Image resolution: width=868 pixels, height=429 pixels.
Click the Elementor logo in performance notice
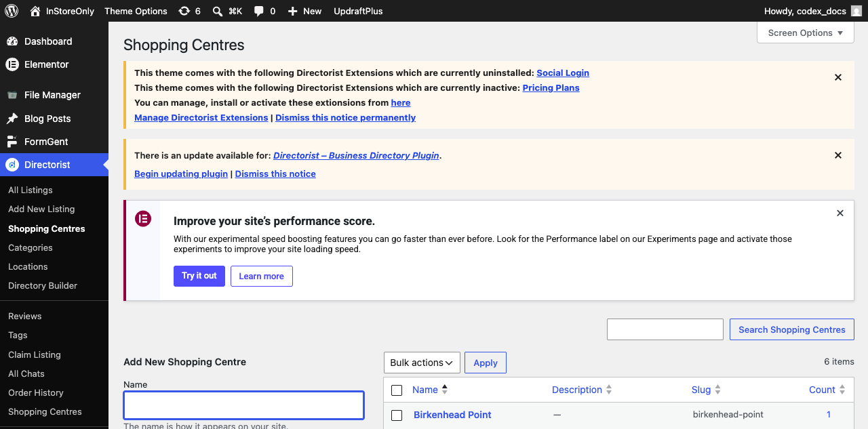143,219
